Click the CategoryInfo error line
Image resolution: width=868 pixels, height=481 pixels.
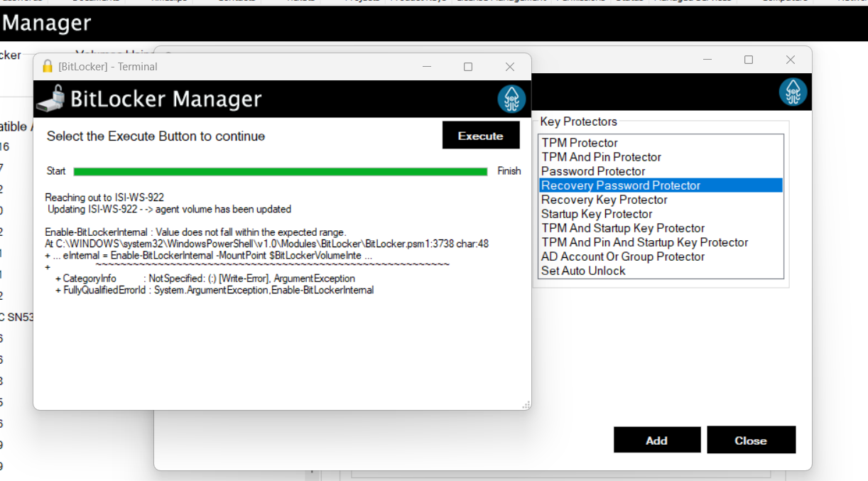pyautogui.click(x=205, y=279)
